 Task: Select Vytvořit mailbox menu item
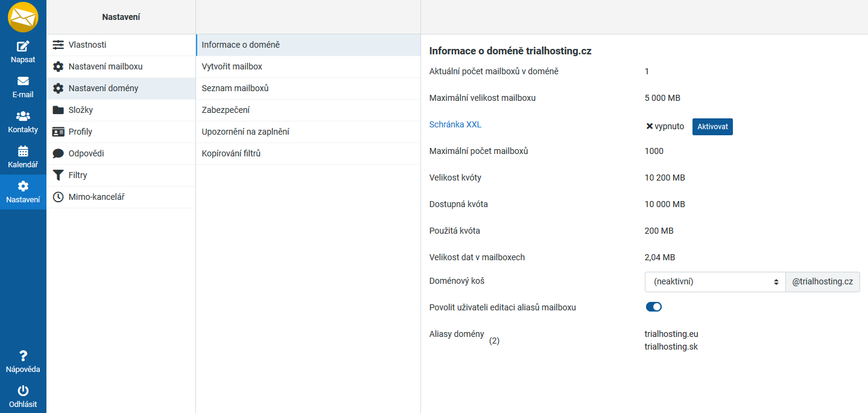[232, 66]
